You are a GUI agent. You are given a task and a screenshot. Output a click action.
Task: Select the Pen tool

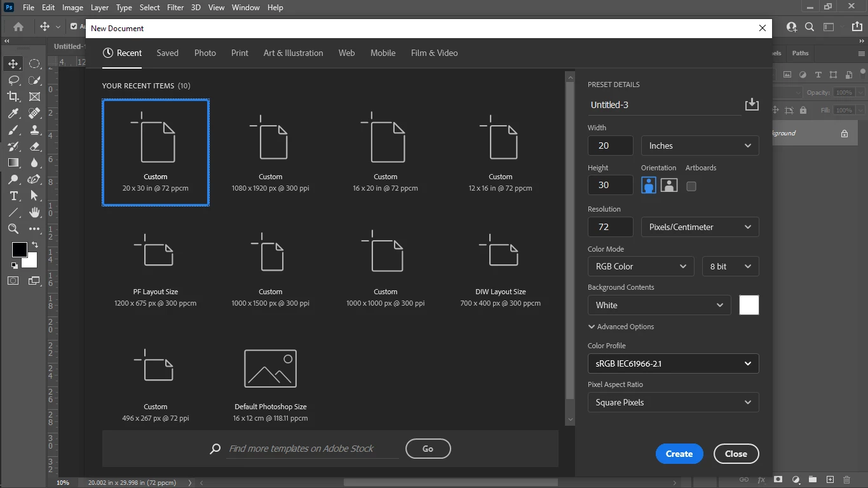(34, 179)
